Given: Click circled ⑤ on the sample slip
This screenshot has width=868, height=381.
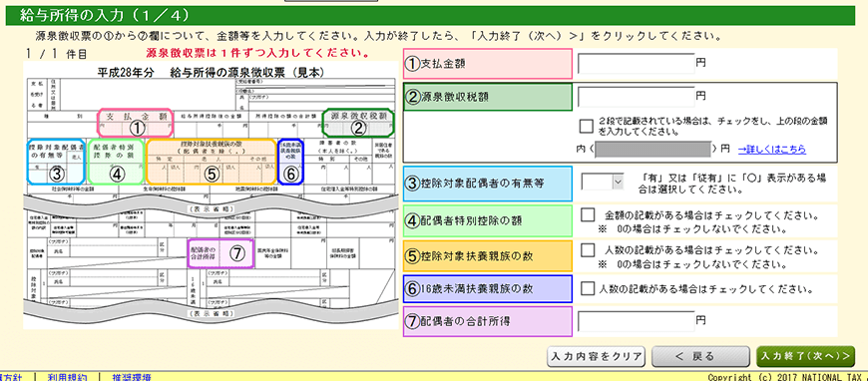Looking at the screenshot, I should (211, 163).
